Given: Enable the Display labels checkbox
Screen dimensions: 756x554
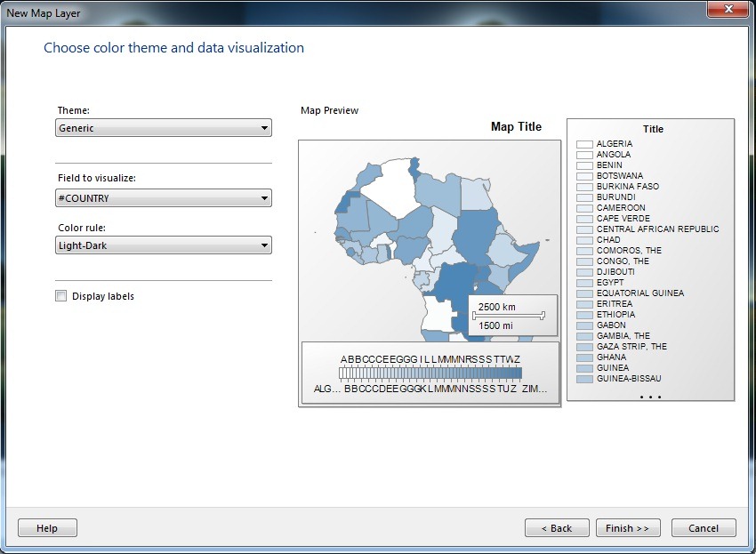Looking at the screenshot, I should (x=61, y=295).
